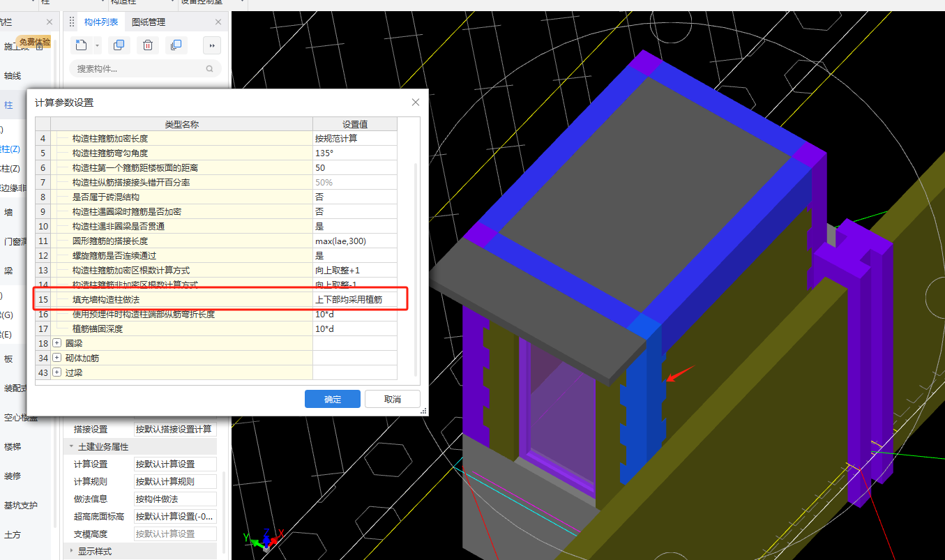
Task: Click 是 value for 构造柱遇非圈梁是否贯通
Action: pos(355,226)
